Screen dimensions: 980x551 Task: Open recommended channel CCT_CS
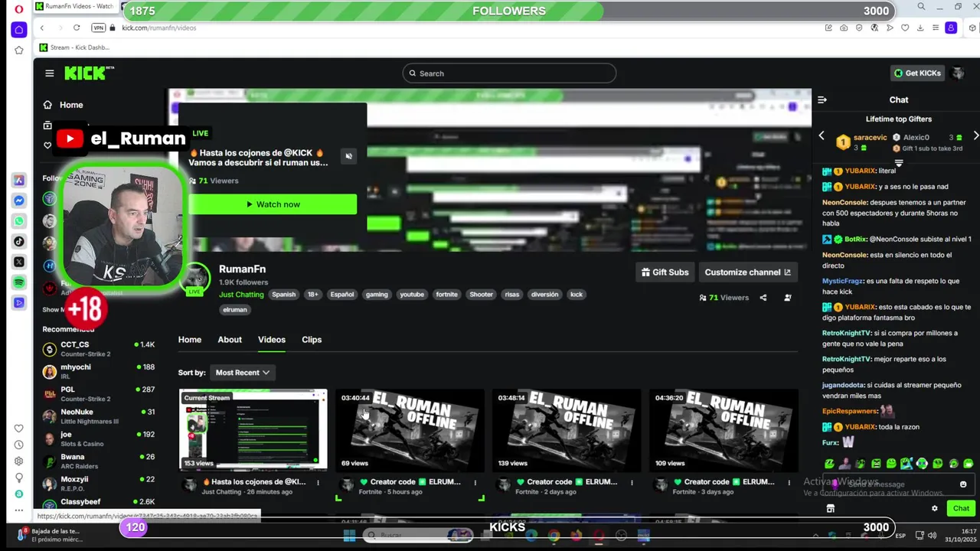point(99,349)
